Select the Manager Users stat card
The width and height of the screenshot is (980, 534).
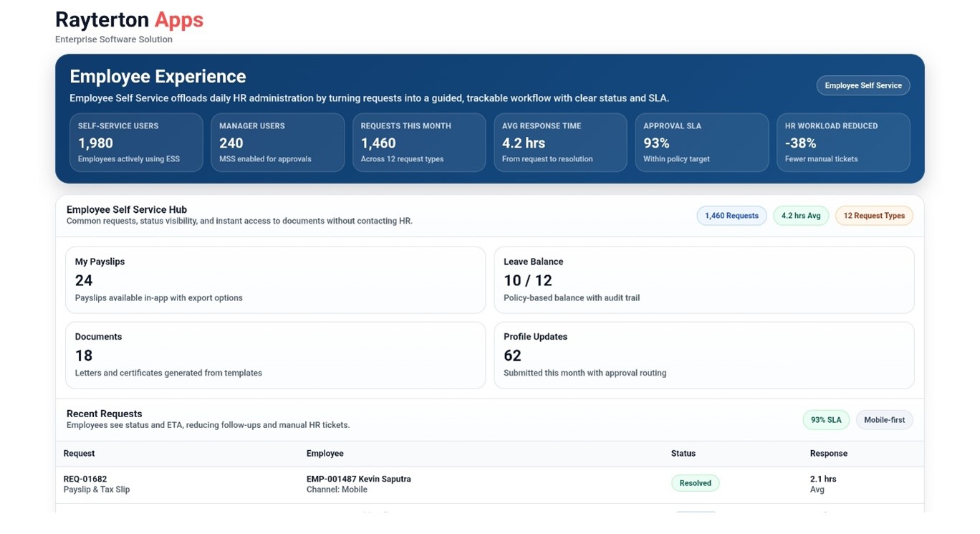point(277,142)
